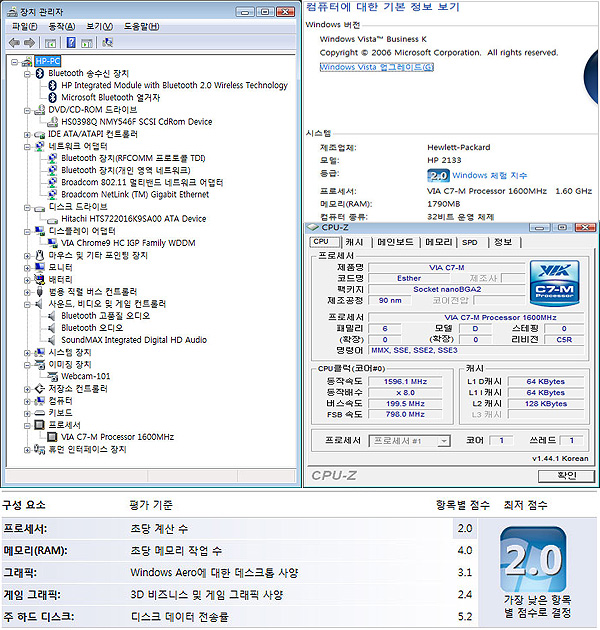Select the 컴퓨터 category label

(x=60, y=401)
